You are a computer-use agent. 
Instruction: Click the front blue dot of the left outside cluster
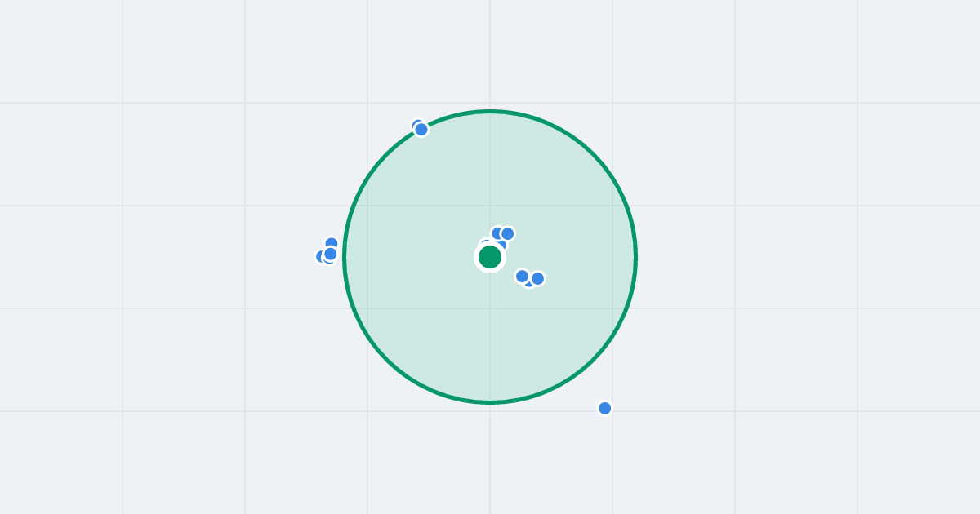click(331, 254)
